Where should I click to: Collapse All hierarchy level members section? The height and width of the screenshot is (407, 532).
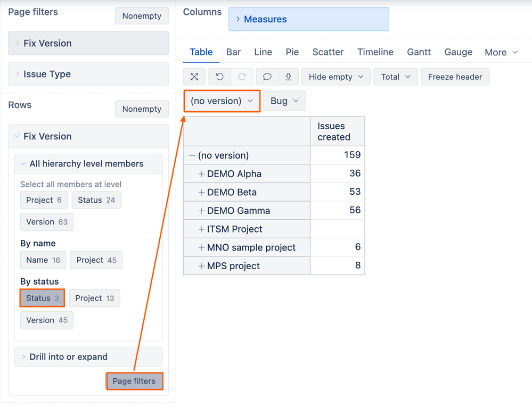pyautogui.click(x=88, y=164)
